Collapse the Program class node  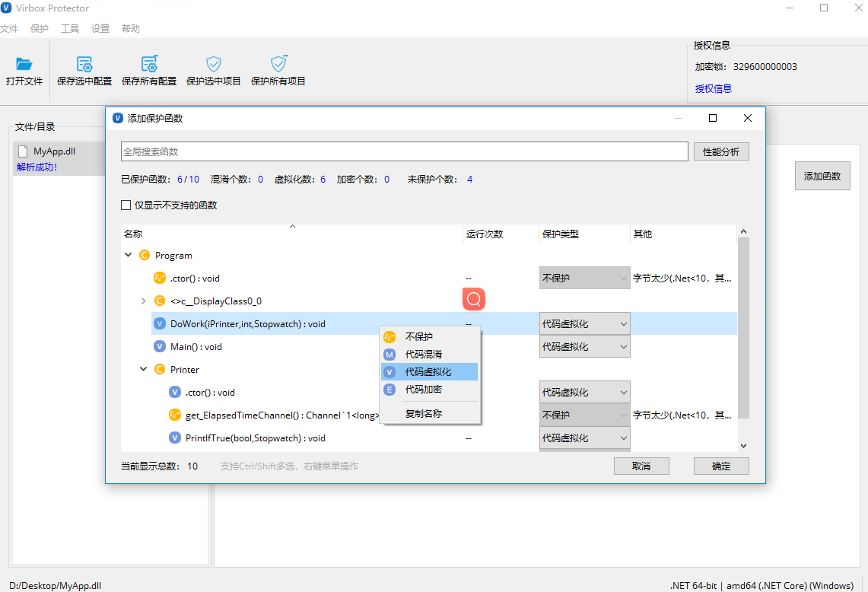point(129,256)
